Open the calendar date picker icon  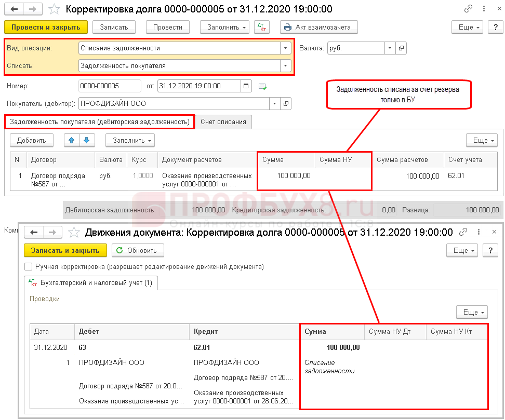pos(247,86)
